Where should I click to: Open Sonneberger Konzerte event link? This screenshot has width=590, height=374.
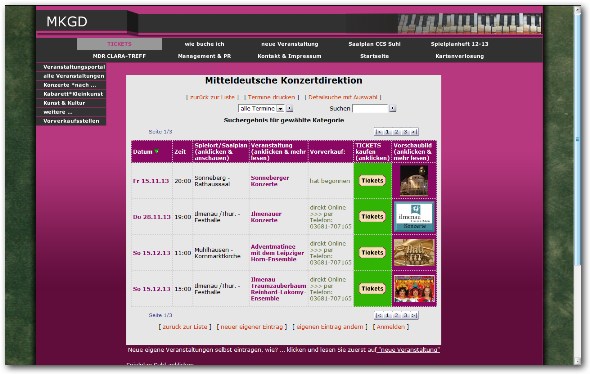(269, 181)
